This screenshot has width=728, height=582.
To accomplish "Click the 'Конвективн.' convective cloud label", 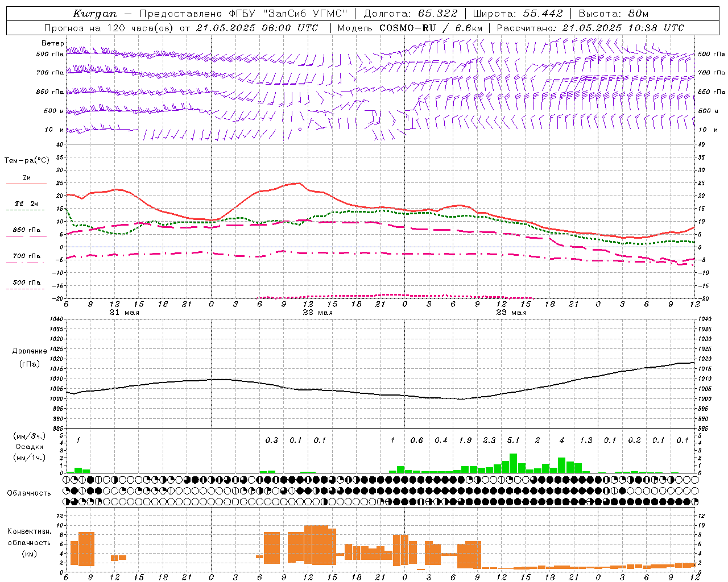I will pyautogui.click(x=30, y=531).
